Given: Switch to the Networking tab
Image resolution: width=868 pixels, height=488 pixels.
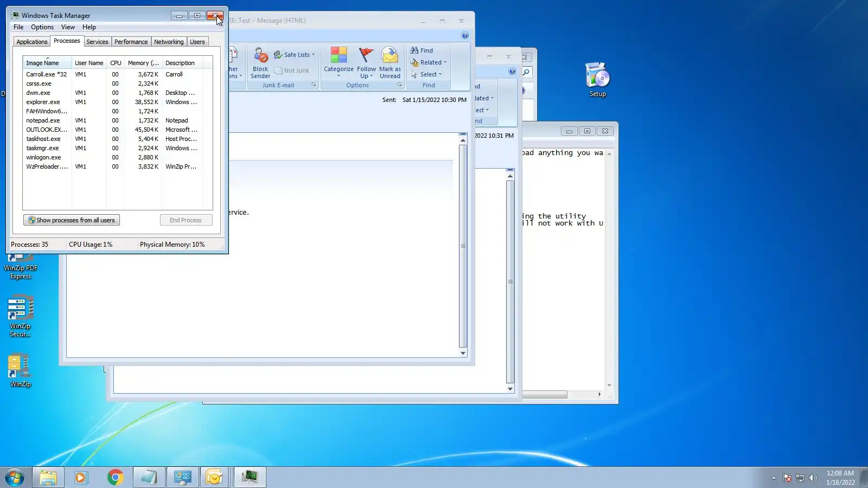Looking at the screenshot, I should coord(169,42).
